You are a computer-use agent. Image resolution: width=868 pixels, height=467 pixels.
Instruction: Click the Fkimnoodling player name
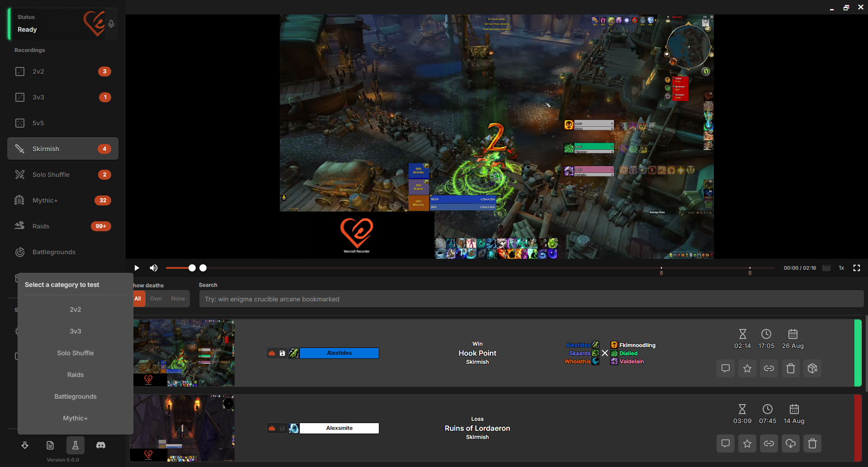point(637,345)
